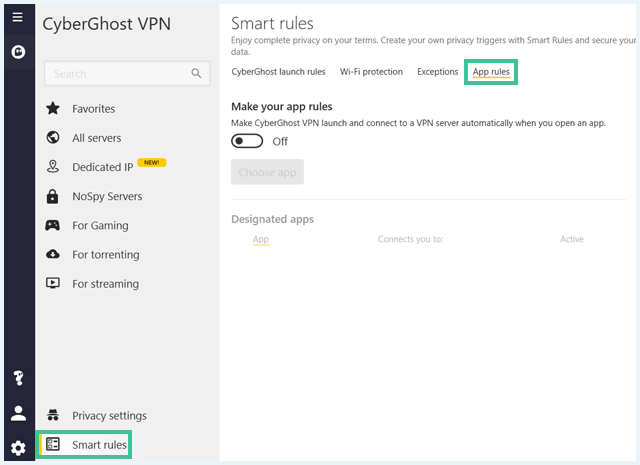Viewport: 640px width, 465px height.
Task: Click the 'Connects you to:' column header
Action: tap(410, 239)
